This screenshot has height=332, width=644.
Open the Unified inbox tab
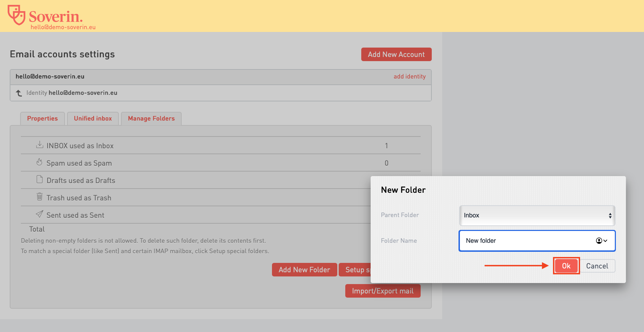point(93,118)
